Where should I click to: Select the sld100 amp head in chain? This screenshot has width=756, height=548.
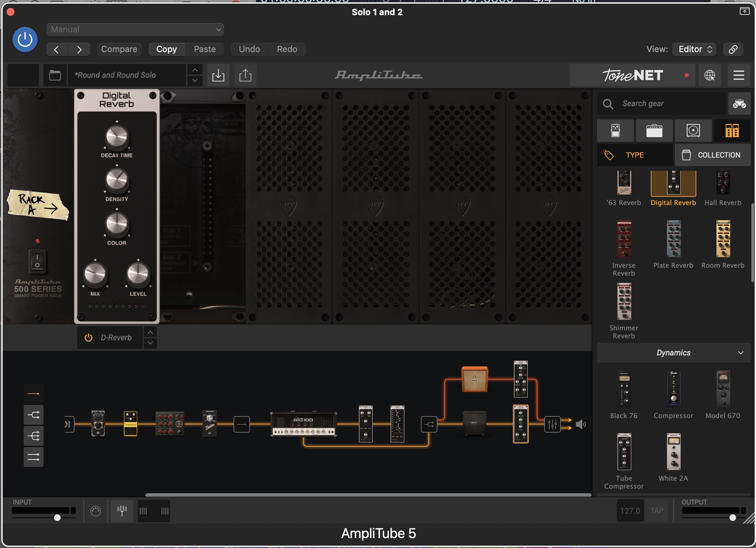click(303, 424)
